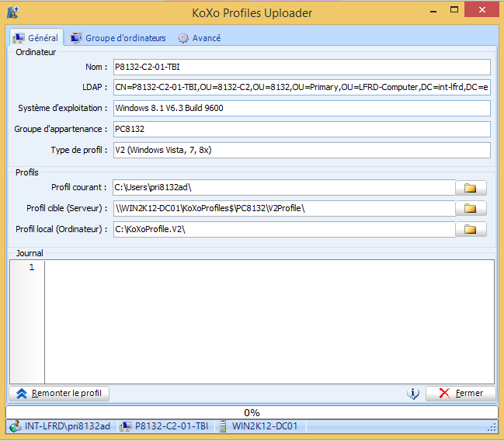This screenshot has width=504, height=441.
Task: Open the Général tab
Action: 36,38
